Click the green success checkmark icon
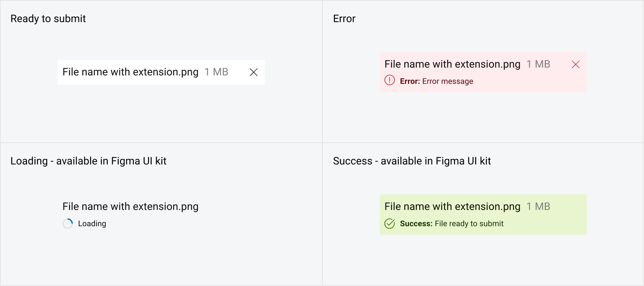 (390, 224)
